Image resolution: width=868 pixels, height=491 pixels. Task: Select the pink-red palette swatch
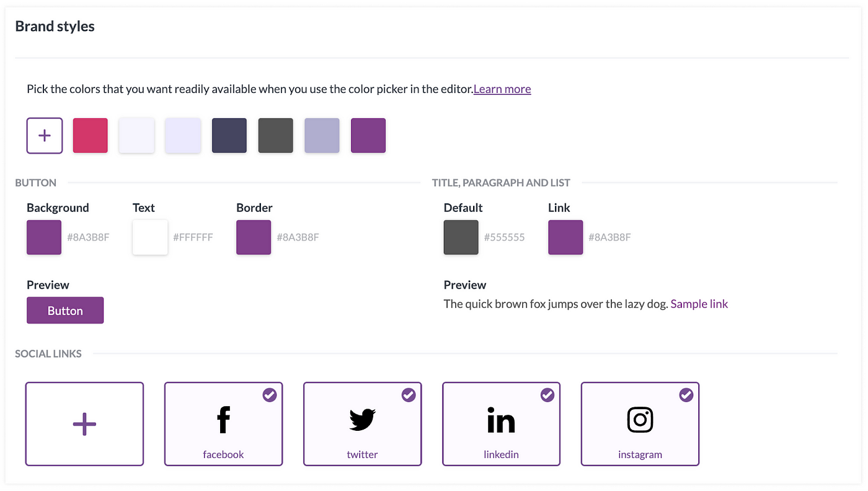(x=91, y=135)
